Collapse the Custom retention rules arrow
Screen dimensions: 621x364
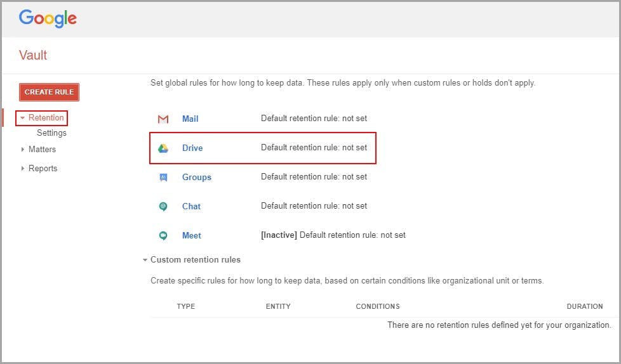[x=145, y=260]
